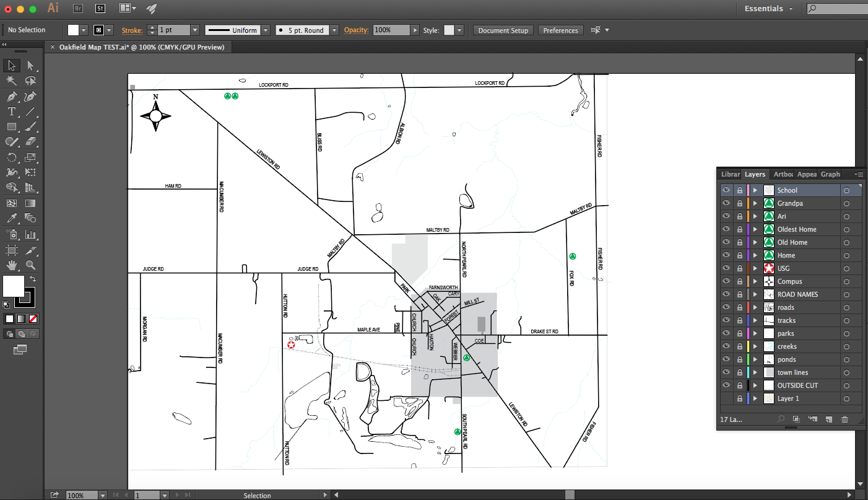Viewport: 868px width, 500px height.
Task: Select the Eyedropper tool
Action: [x=12, y=218]
